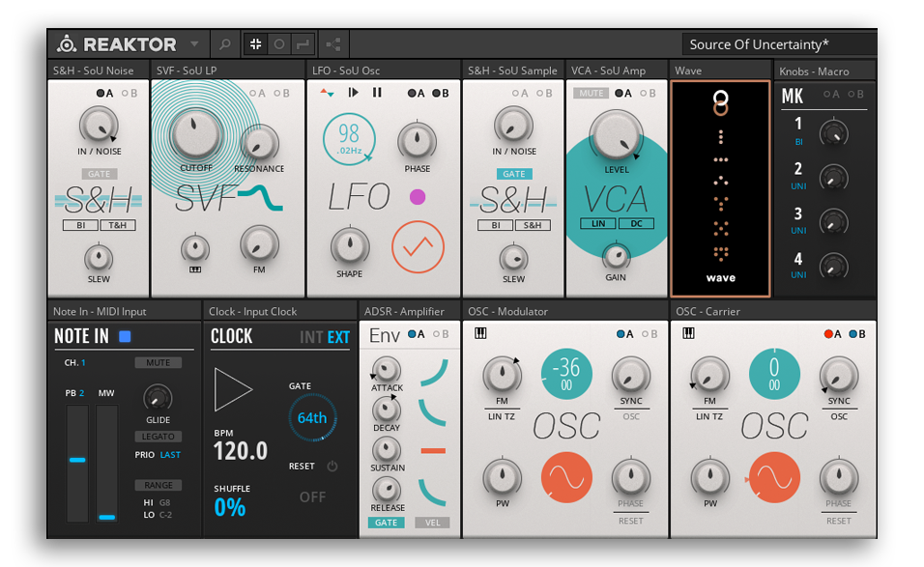Click the 64th gate length dial

coord(312,418)
